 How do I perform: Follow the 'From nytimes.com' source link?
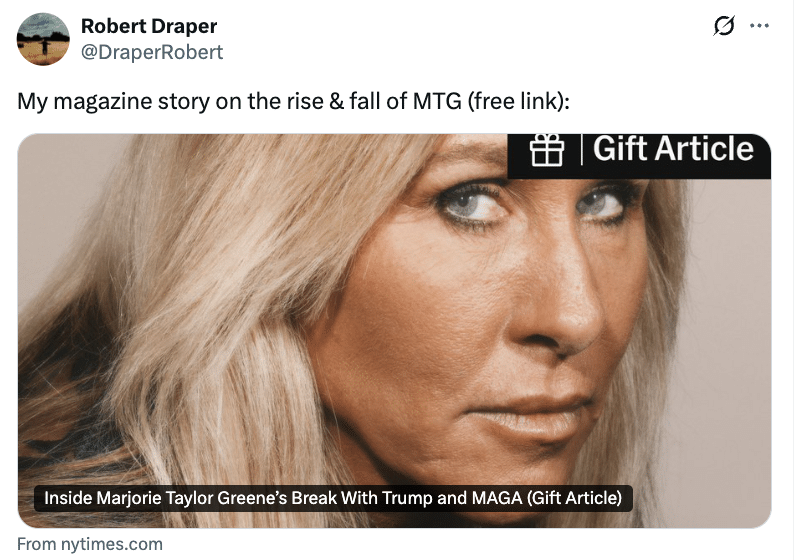(x=90, y=544)
